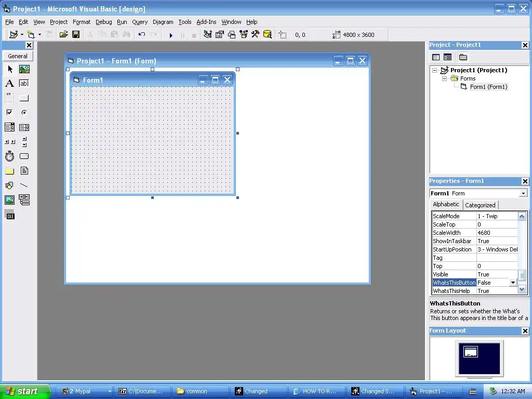This screenshot has width=532, height=399.
Task: Select the Pointer tool in the toolbox
Action: (10, 69)
